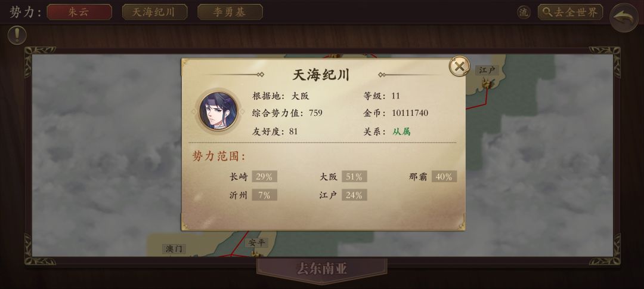Close the 天海纪川 info popup

point(459,66)
